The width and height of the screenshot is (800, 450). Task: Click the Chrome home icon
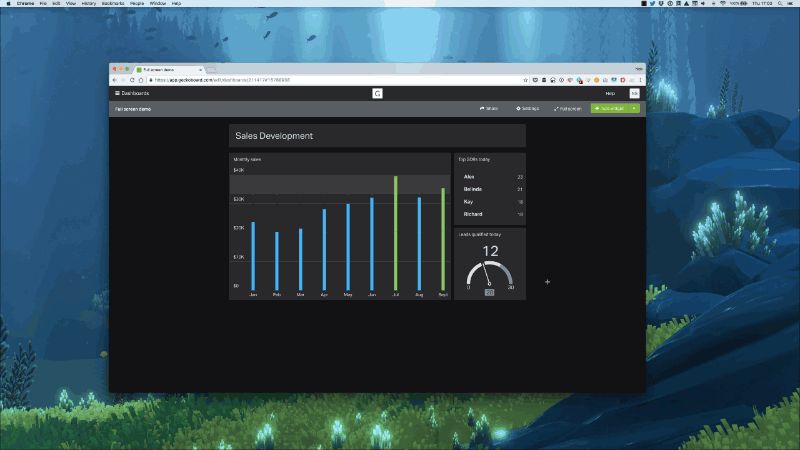141,80
